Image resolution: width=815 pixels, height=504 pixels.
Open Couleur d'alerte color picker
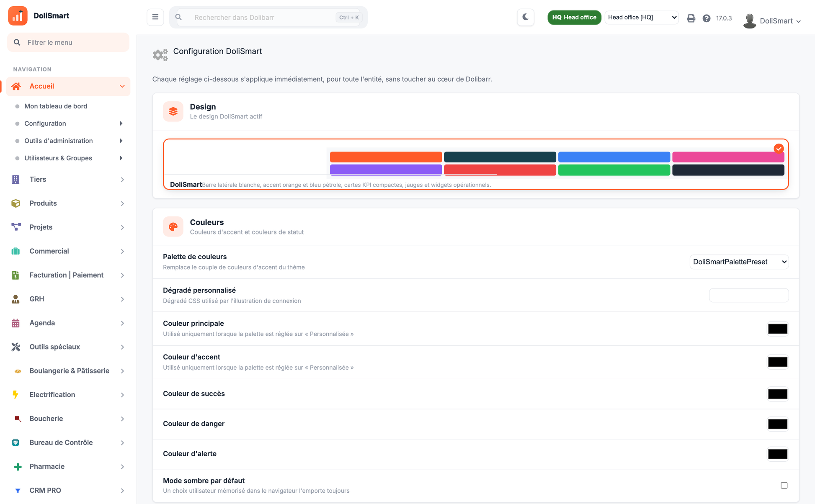(x=778, y=454)
